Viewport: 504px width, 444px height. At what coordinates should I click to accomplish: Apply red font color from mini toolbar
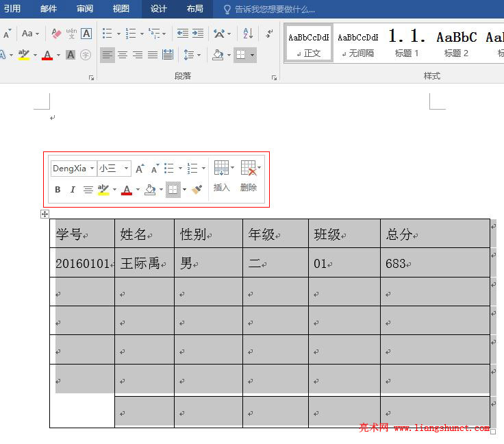[x=127, y=190]
